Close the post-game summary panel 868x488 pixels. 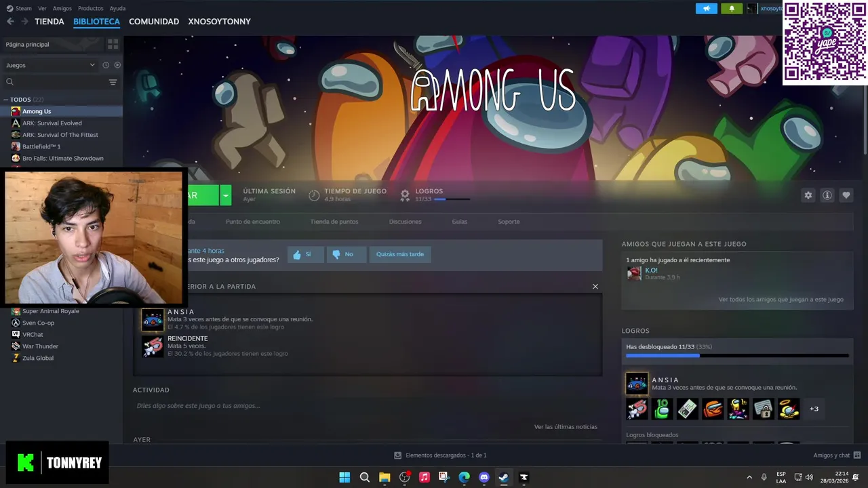click(595, 287)
